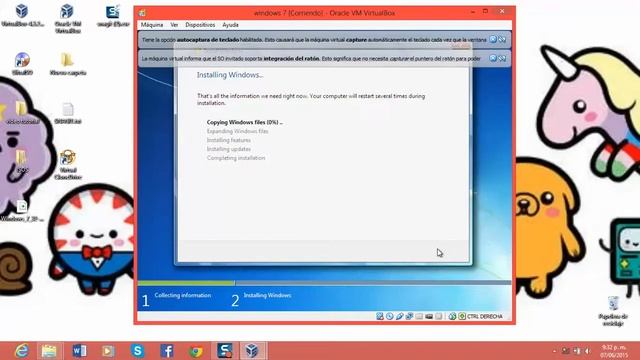
Task: Click the USB devices status icon
Action: (400, 316)
